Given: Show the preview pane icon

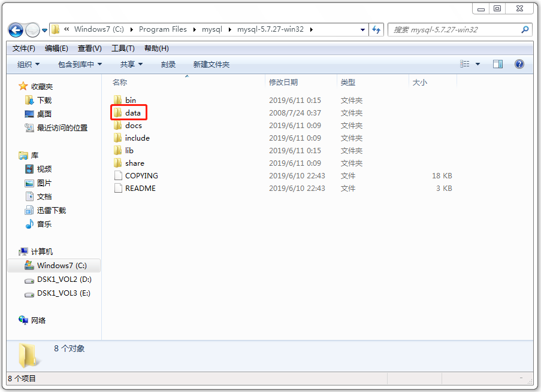Looking at the screenshot, I should pyautogui.click(x=498, y=64).
